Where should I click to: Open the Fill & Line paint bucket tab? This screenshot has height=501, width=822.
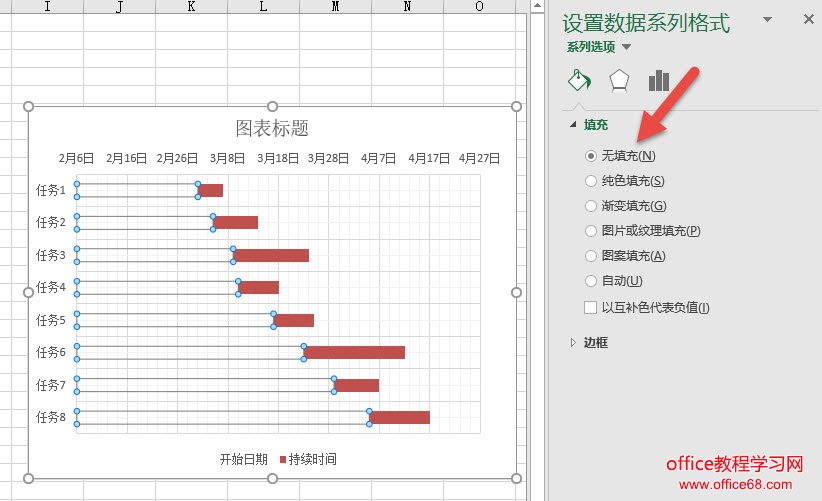(x=579, y=81)
